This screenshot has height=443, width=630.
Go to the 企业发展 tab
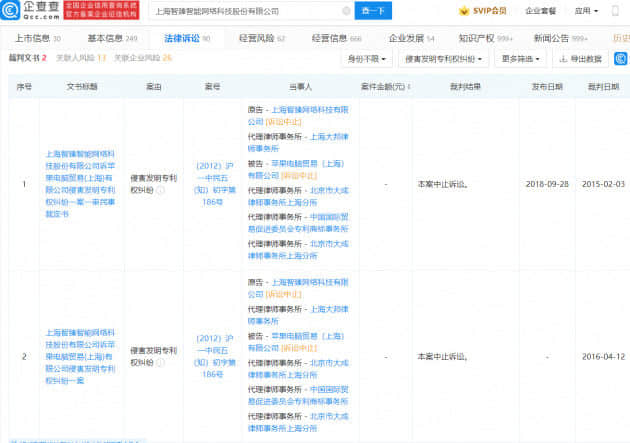point(411,38)
